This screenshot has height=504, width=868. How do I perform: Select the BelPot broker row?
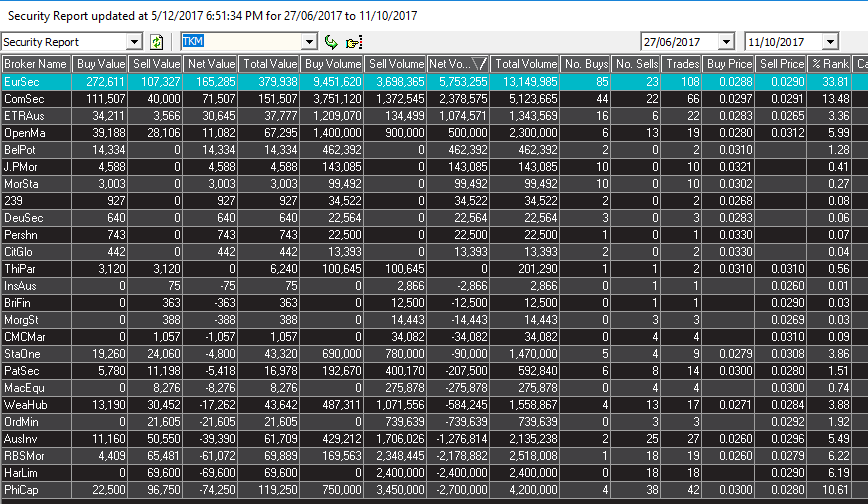point(434,150)
